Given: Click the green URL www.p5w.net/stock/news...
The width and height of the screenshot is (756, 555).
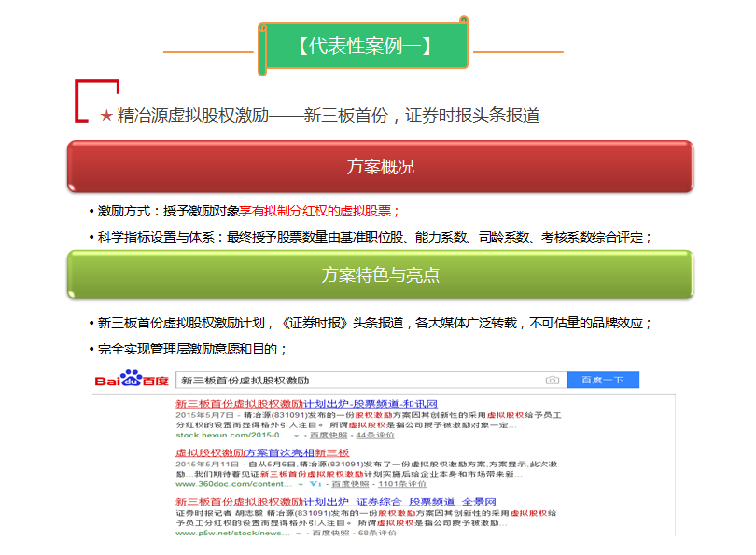Looking at the screenshot, I should [233, 533].
